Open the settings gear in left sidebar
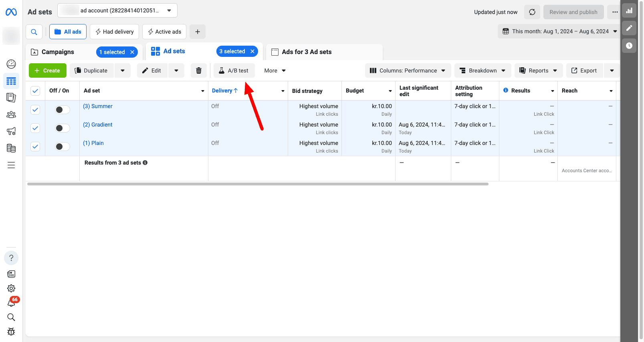The width and height of the screenshot is (644, 342). [11, 288]
